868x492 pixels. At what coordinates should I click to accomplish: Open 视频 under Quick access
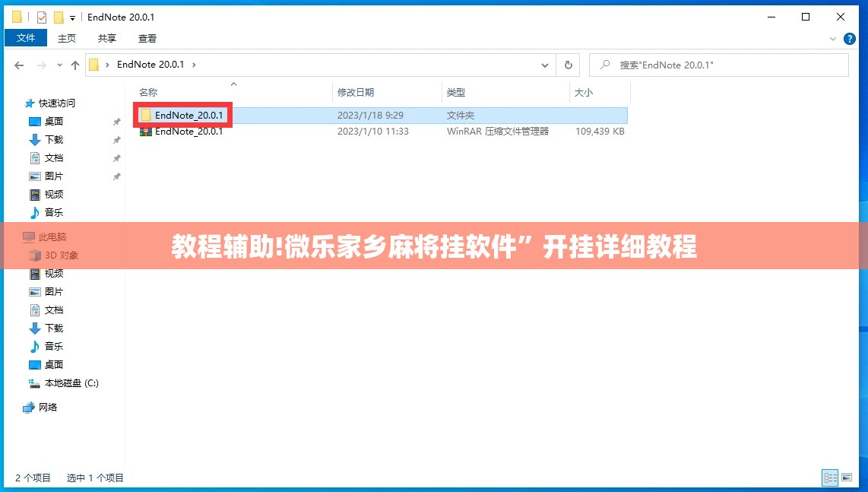click(54, 195)
